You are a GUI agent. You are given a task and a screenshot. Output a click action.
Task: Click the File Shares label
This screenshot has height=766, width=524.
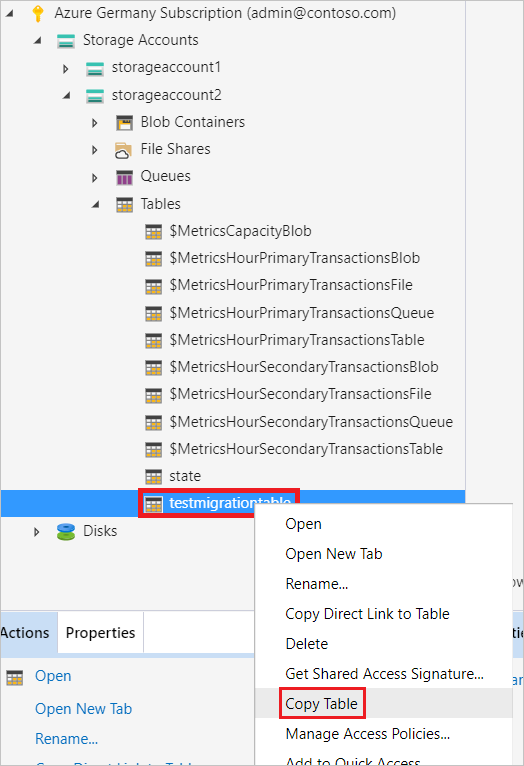175,149
